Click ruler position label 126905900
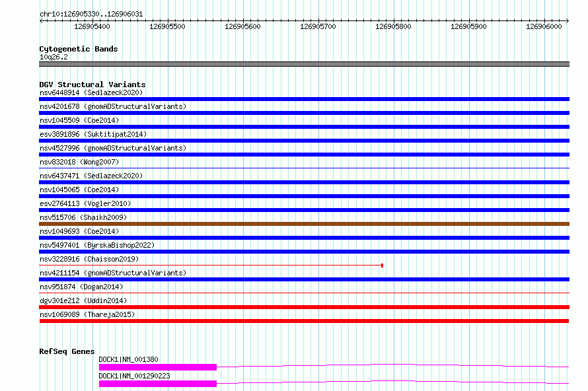The width and height of the screenshot is (588, 391). [x=469, y=26]
